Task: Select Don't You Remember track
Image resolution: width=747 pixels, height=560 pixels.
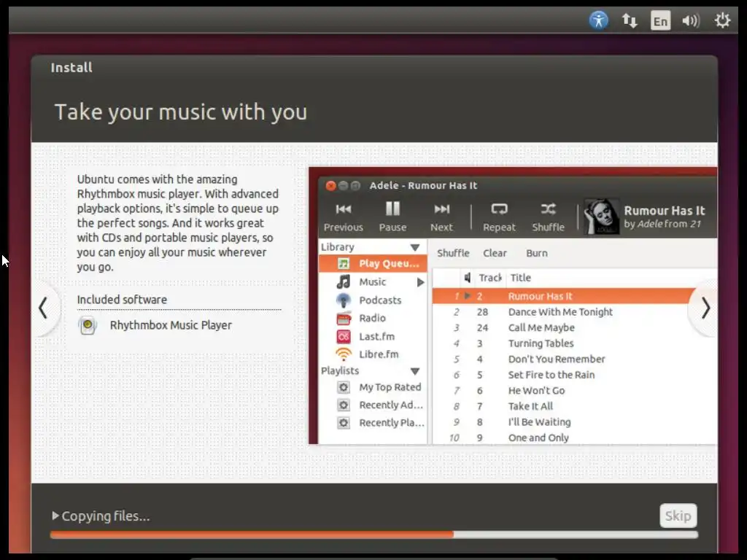Action: coord(575,359)
